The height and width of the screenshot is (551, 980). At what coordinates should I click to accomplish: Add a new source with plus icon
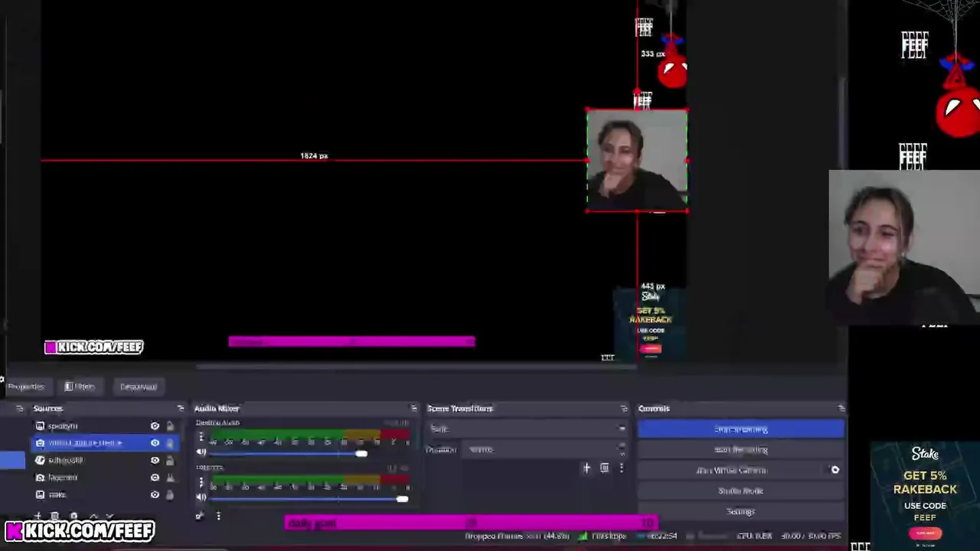click(38, 517)
